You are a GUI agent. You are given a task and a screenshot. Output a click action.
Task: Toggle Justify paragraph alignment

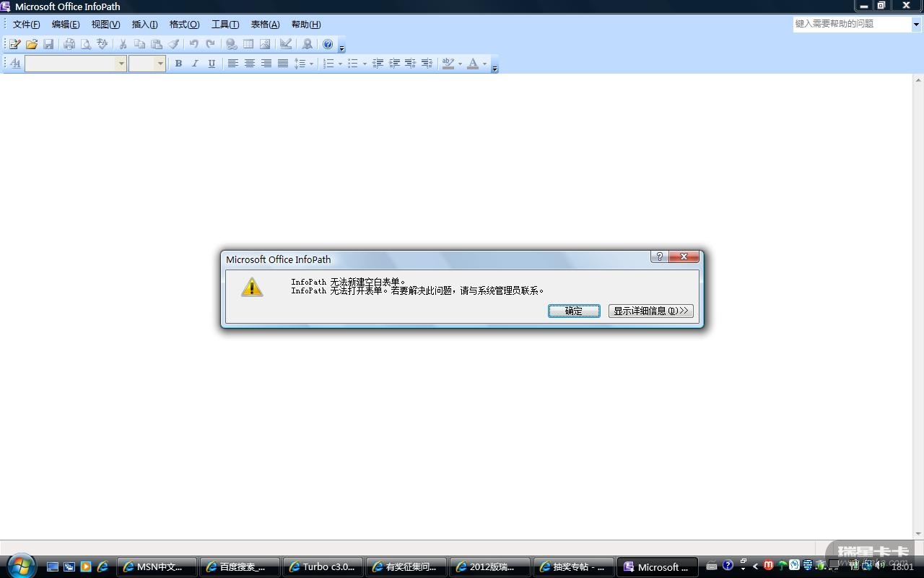[282, 64]
